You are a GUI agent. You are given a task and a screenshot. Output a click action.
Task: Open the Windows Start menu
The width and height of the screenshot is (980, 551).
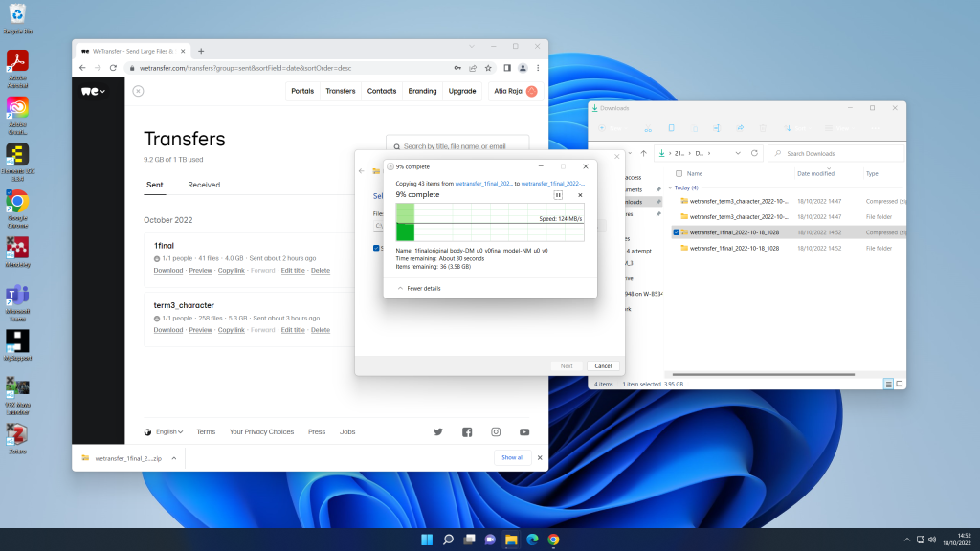pyautogui.click(x=427, y=540)
